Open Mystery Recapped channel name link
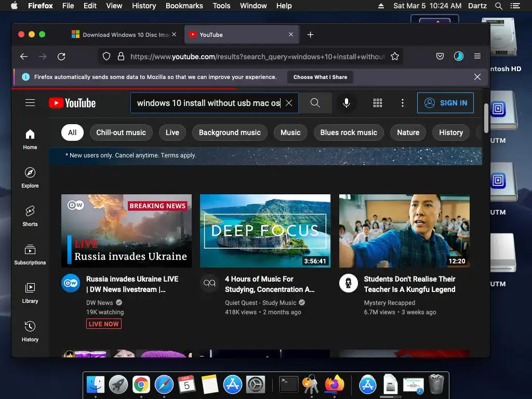The image size is (532, 399). (x=390, y=303)
